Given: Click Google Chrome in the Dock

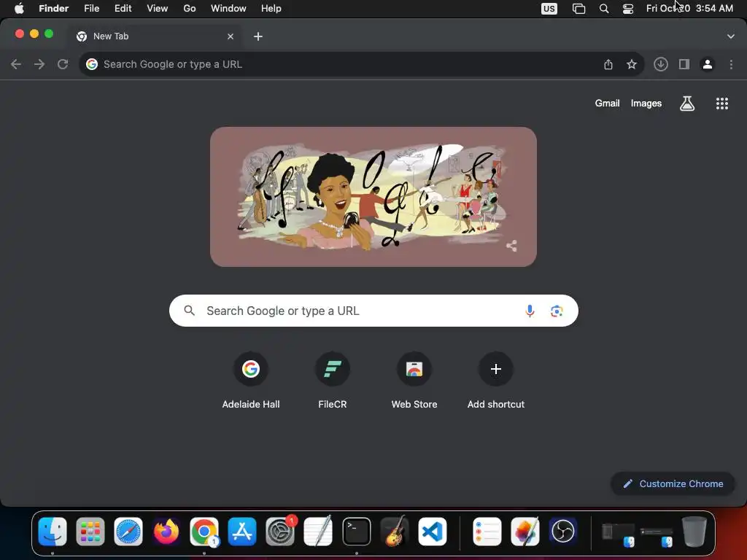Looking at the screenshot, I should coord(204,532).
